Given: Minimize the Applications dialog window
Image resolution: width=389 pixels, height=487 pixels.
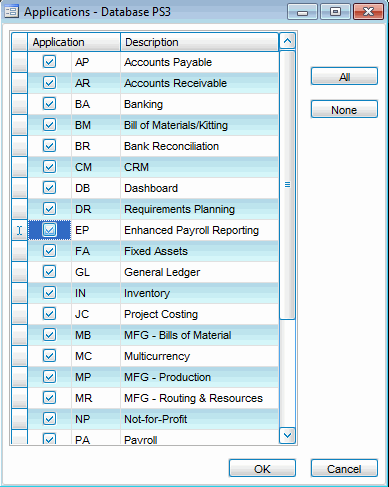Looking at the screenshot, I should [x=302, y=12].
